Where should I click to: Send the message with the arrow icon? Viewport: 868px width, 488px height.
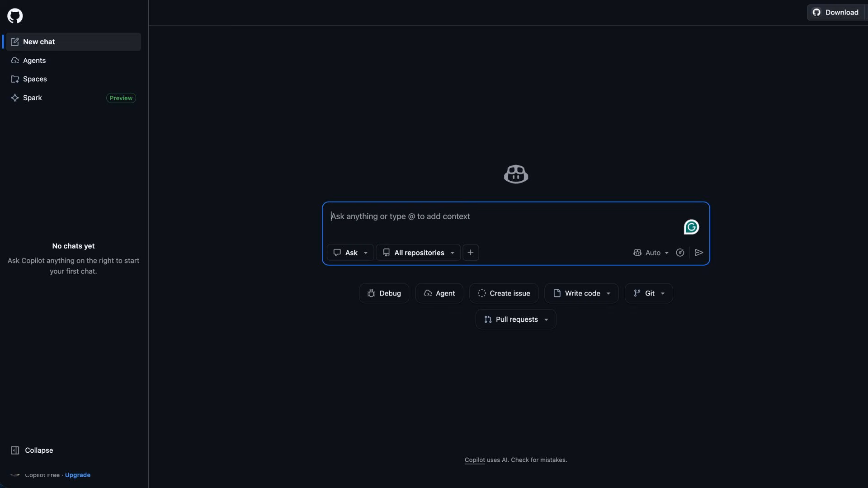(x=699, y=253)
